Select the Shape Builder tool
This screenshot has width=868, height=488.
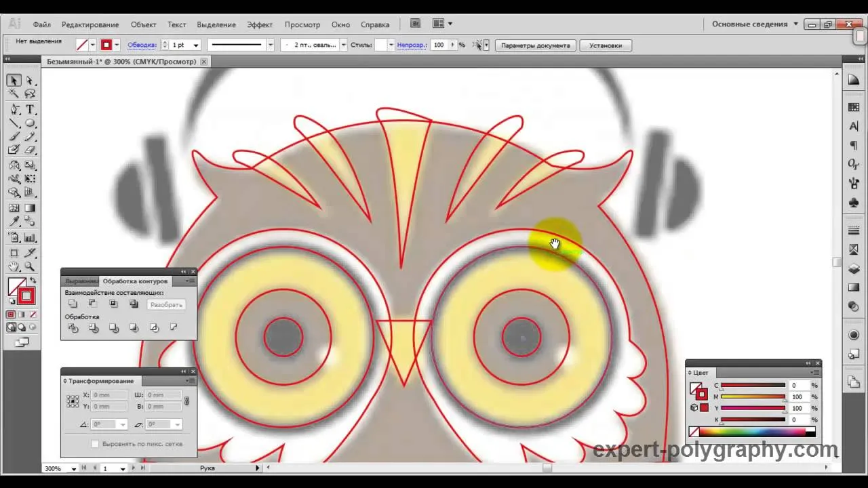coord(14,192)
